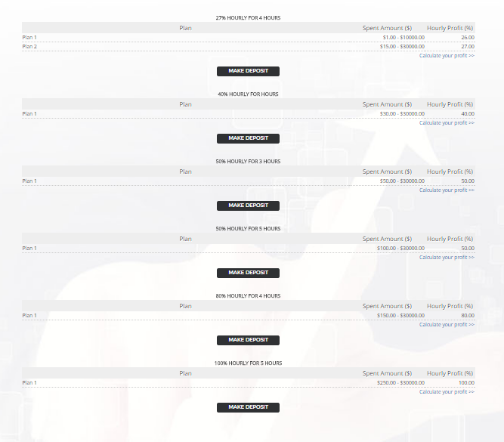Click the 27.00 hourly profit value

[468, 46]
